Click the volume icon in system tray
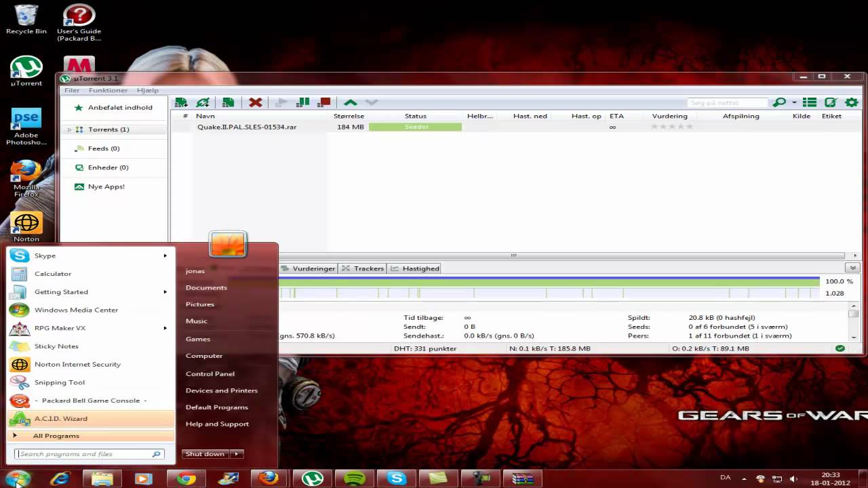The width and height of the screenshot is (868, 488). (x=794, y=478)
